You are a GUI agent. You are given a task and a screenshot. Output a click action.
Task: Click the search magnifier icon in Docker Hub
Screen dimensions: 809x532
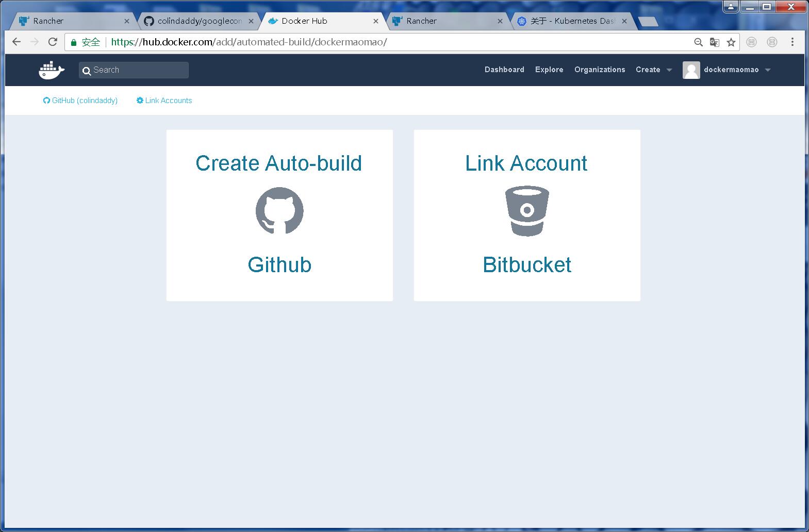click(87, 71)
